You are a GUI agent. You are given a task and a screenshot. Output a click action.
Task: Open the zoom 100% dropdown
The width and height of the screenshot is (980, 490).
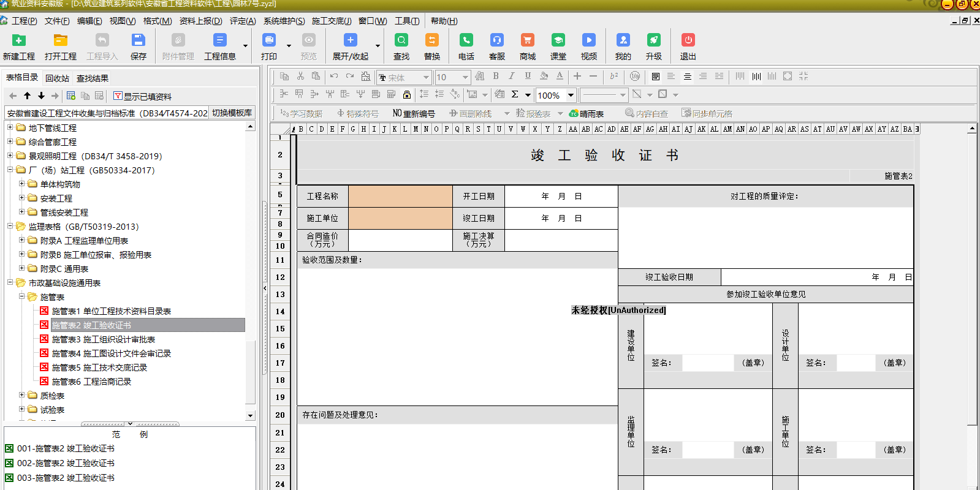(x=571, y=95)
